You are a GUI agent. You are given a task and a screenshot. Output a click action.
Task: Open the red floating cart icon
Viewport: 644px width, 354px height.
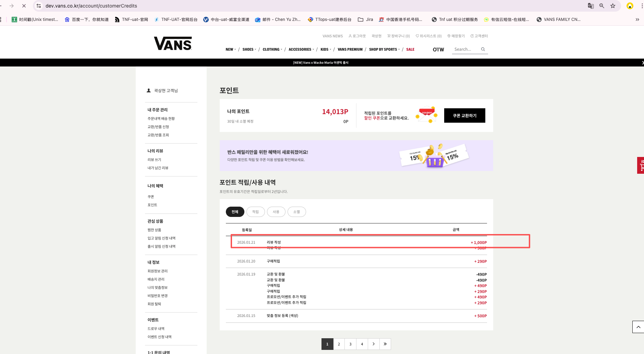(x=641, y=166)
